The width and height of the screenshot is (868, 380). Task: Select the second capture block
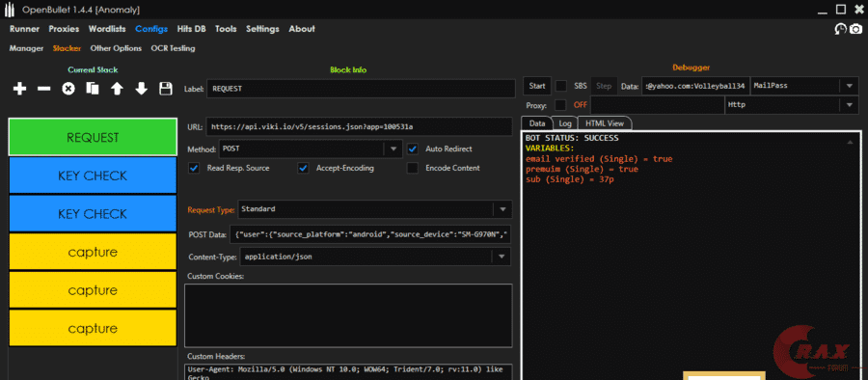coord(93,290)
